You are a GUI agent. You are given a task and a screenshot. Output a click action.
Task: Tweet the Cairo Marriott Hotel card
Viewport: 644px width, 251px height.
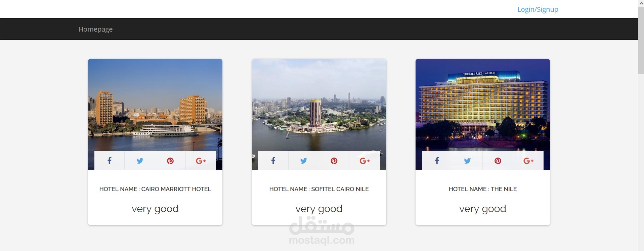click(140, 161)
